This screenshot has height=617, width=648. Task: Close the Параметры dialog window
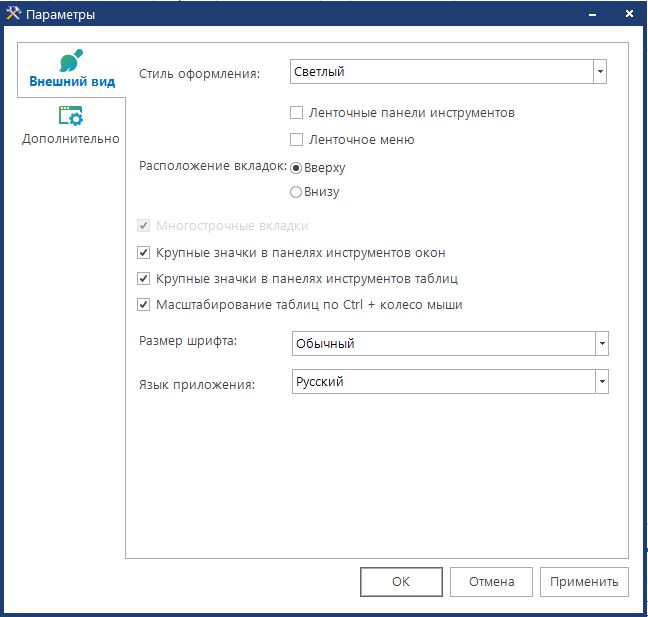tap(628, 14)
